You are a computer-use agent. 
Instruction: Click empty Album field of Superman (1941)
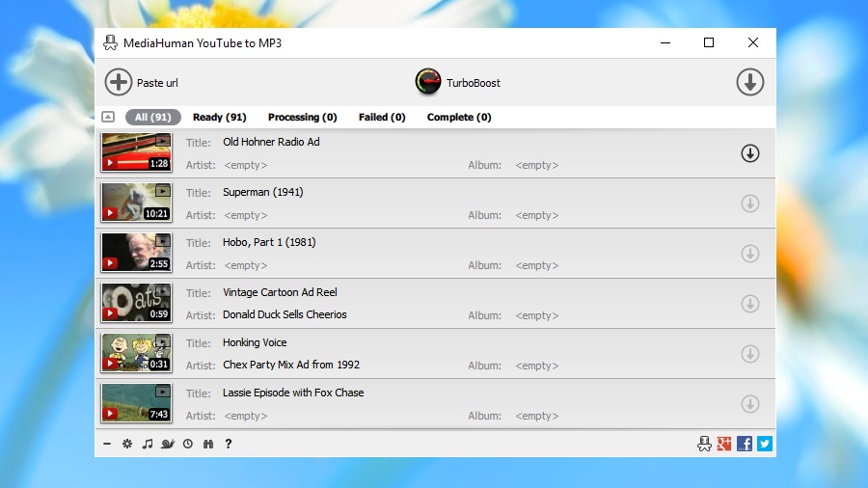(537, 215)
